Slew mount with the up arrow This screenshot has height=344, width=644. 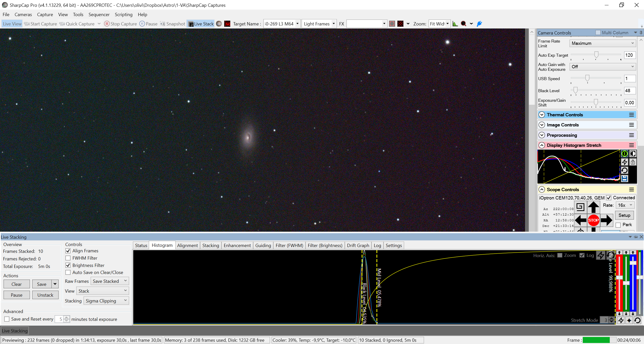[x=593, y=207]
